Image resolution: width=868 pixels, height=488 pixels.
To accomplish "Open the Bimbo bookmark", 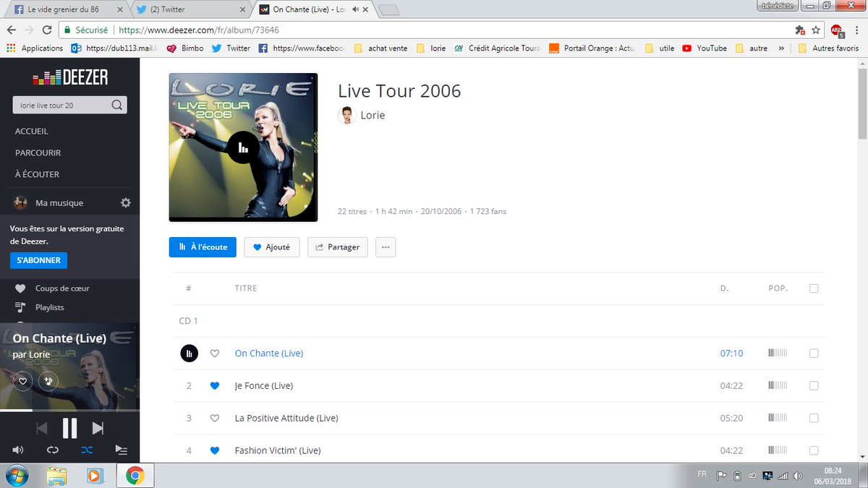I will [185, 48].
